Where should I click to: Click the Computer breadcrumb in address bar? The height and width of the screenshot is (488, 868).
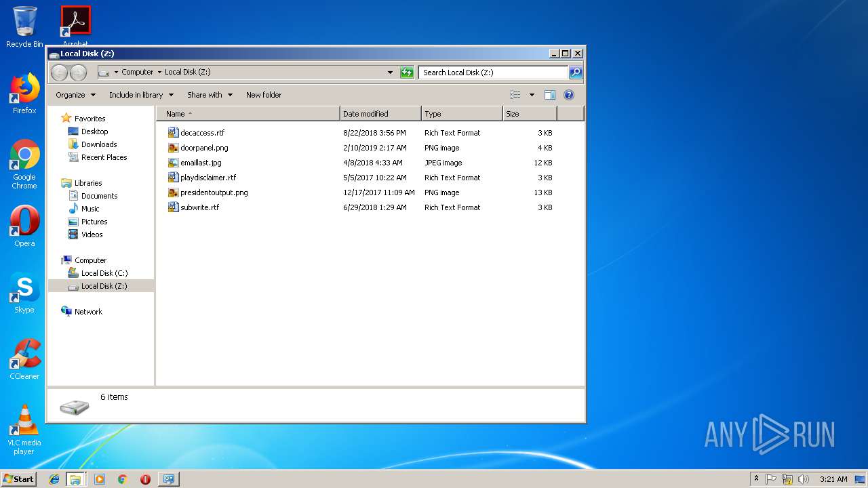pos(138,72)
